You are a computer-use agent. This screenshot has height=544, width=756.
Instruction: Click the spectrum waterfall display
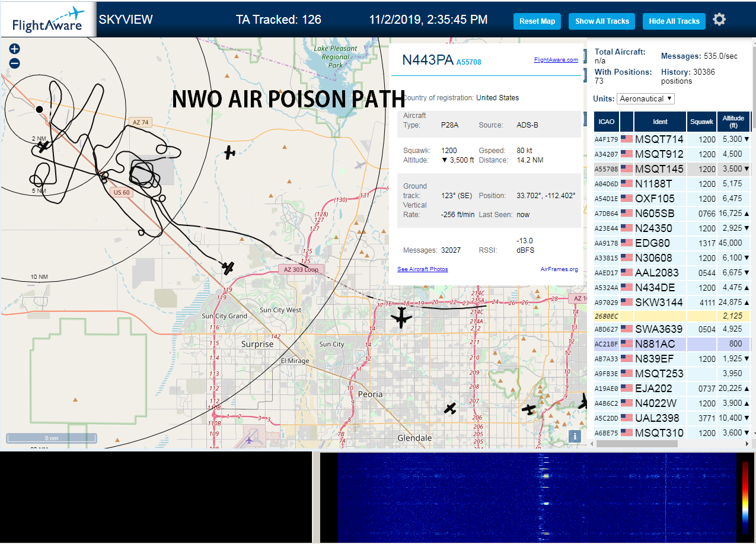(x=537, y=497)
